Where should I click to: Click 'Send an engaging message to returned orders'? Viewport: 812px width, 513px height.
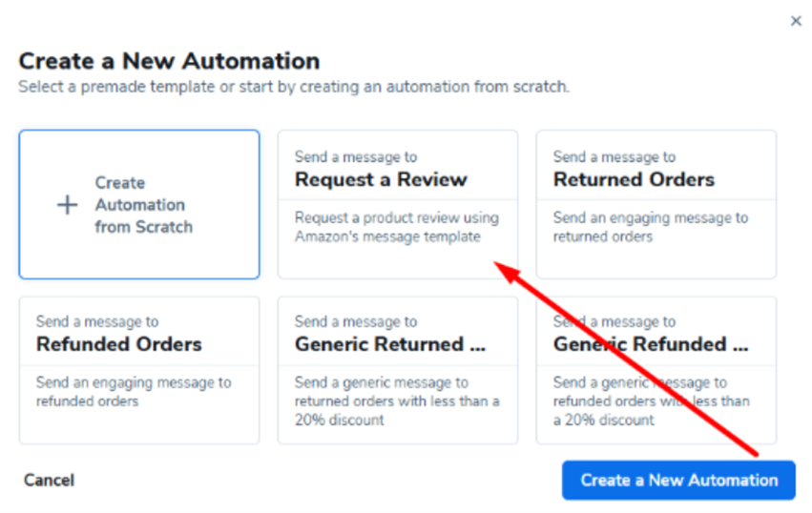(x=651, y=227)
